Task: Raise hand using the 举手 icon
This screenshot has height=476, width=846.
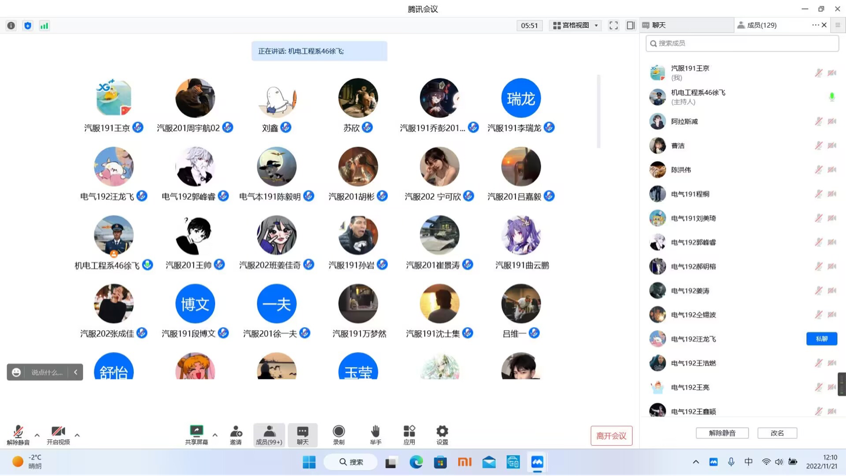Action: (x=375, y=434)
